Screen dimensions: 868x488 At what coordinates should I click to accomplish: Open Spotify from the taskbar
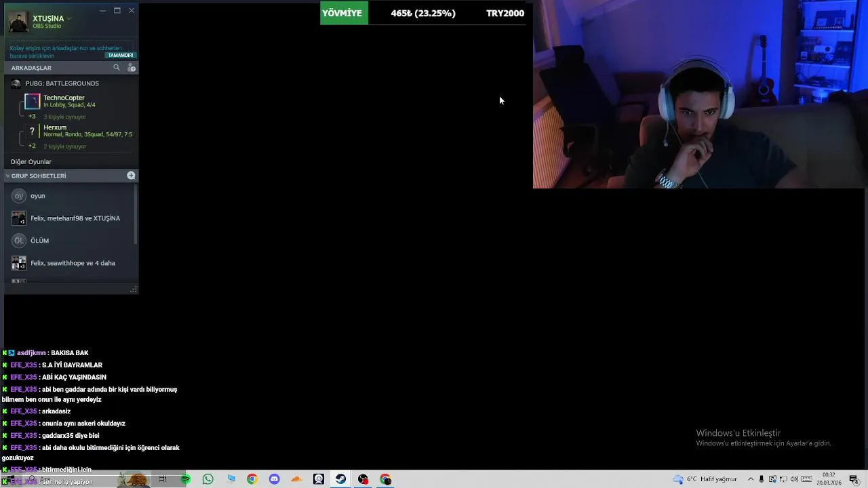click(x=186, y=479)
